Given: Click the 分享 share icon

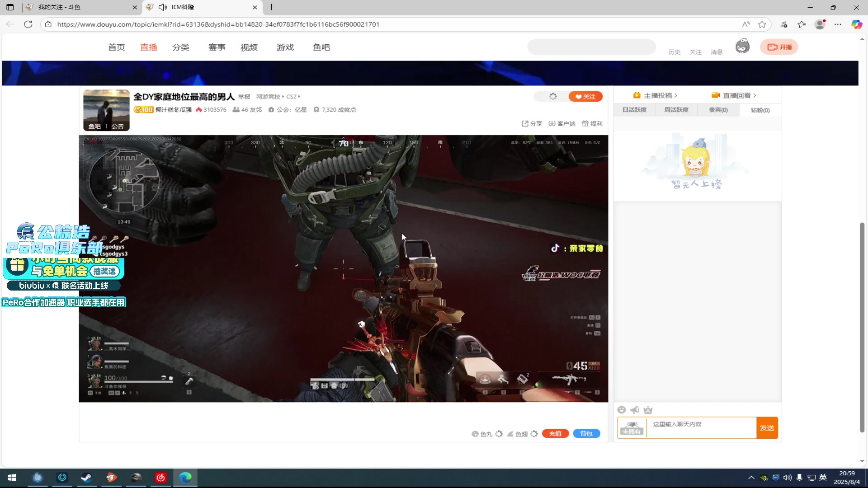Looking at the screenshot, I should [525, 123].
